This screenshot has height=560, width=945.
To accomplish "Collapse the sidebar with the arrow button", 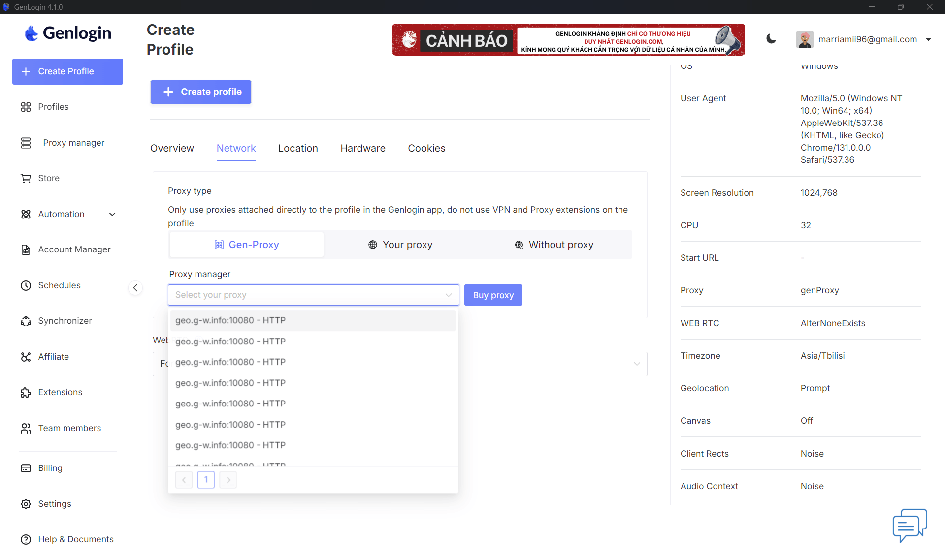I will click(135, 288).
